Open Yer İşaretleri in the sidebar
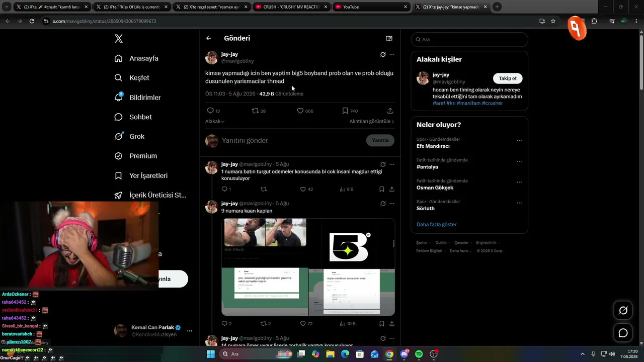The height and width of the screenshot is (362, 644). pyautogui.click(x=141, y=175)
